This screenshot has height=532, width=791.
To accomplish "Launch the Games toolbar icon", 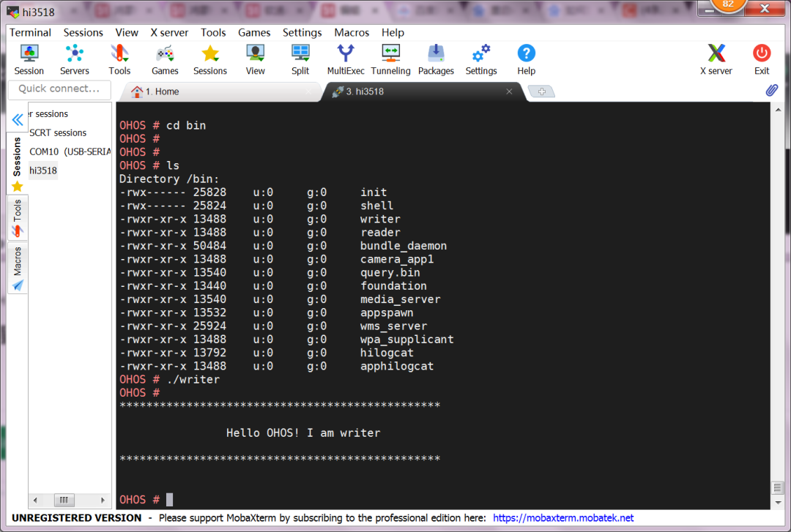I will 165,59.
